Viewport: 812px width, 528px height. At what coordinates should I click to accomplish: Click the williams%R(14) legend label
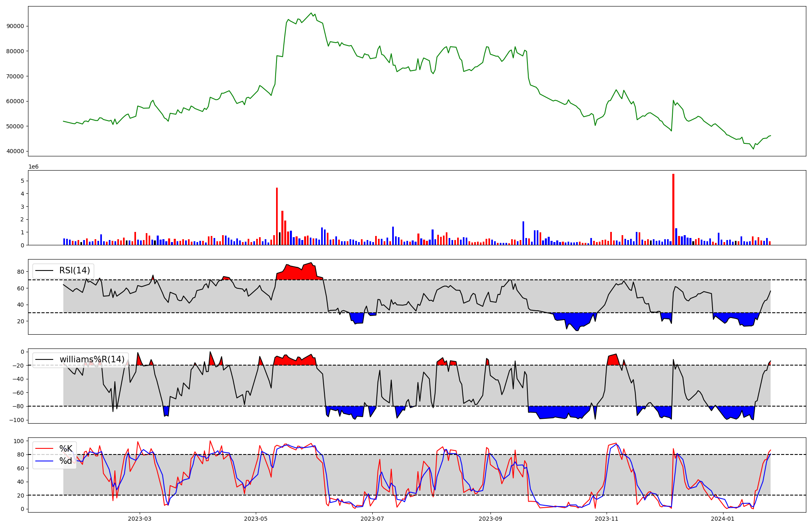(x=92, y=359)
